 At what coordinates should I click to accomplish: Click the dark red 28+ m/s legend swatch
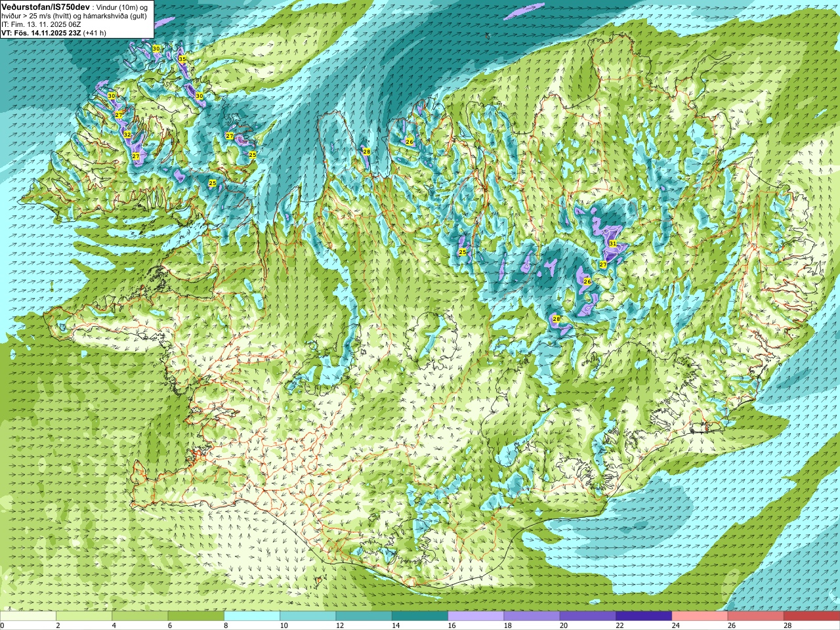[812, 616]
